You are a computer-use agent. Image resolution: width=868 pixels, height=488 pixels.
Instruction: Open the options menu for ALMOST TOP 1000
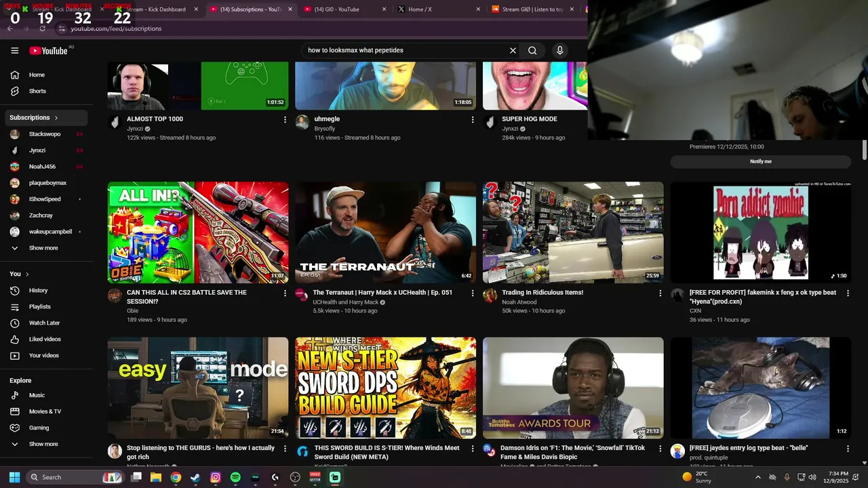click(x=285, y=119)
